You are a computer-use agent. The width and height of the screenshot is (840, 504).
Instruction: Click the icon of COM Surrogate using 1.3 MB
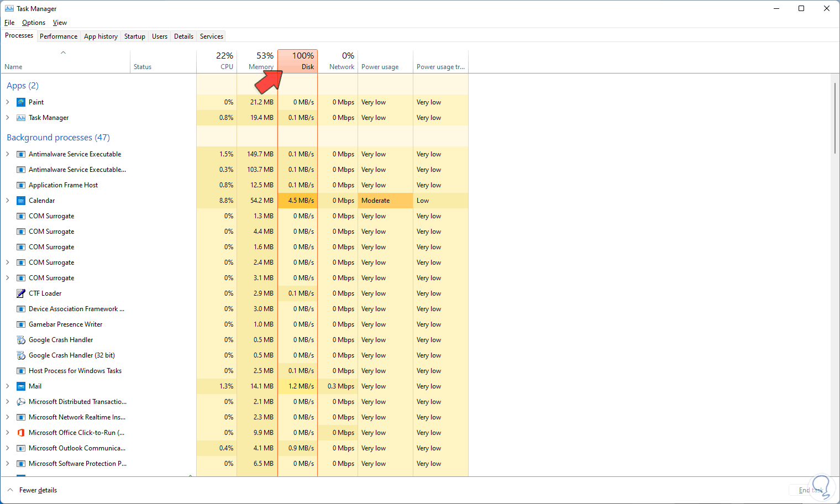(x=21, y=216)
